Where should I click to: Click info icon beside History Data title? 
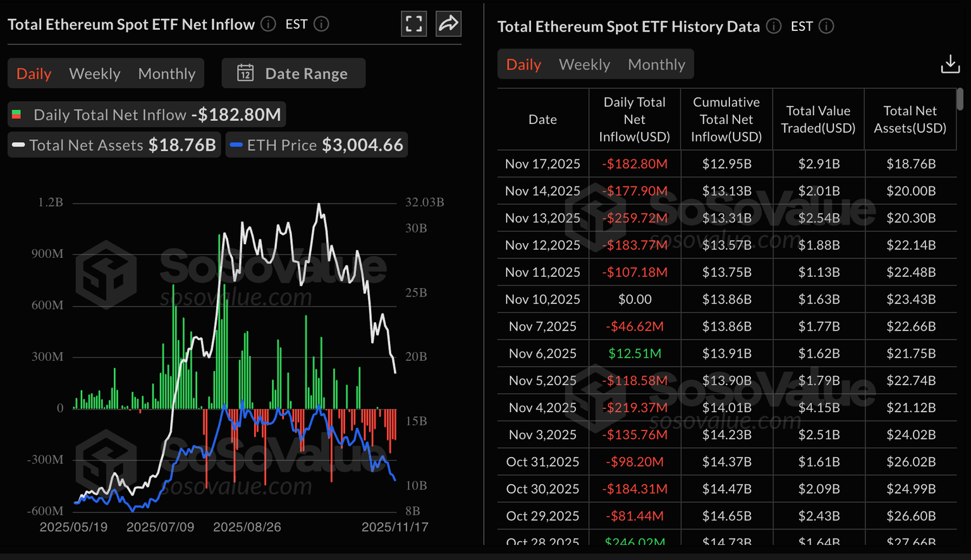(773, 26)
